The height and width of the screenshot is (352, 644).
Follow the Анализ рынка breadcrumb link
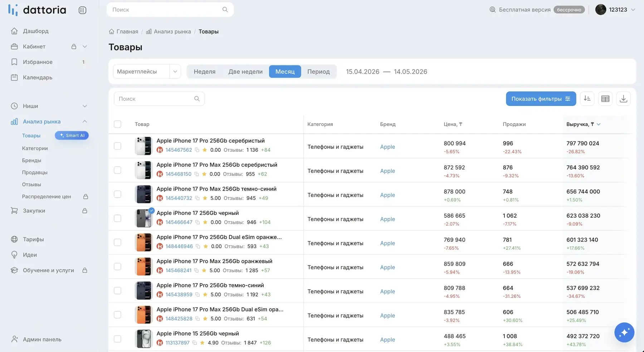coord(172,32)
